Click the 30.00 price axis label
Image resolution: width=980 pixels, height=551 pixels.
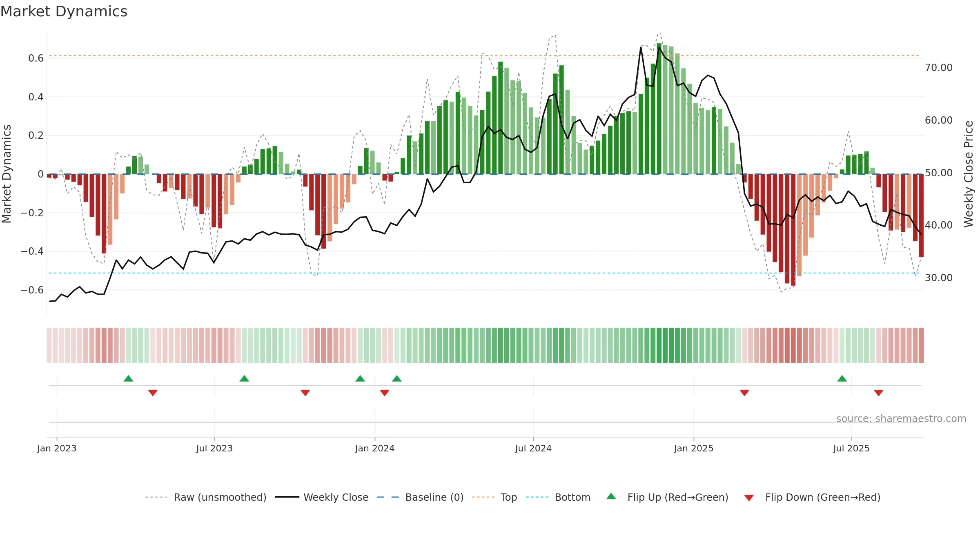click(x=939, y=278)
